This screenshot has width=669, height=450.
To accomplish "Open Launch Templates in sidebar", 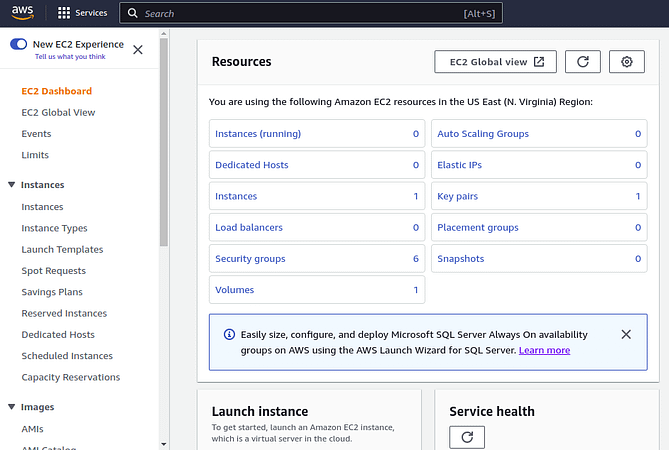I will point(62,250).
